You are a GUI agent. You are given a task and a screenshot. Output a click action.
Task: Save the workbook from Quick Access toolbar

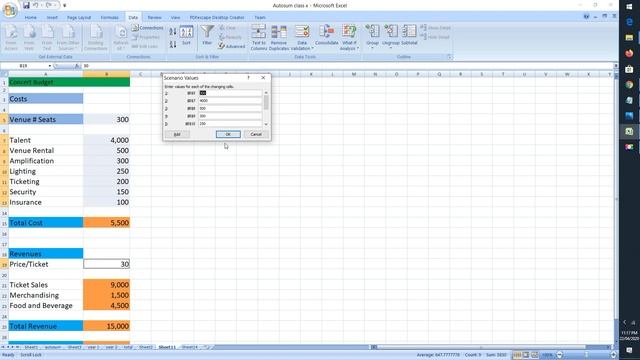click(26, 5)
